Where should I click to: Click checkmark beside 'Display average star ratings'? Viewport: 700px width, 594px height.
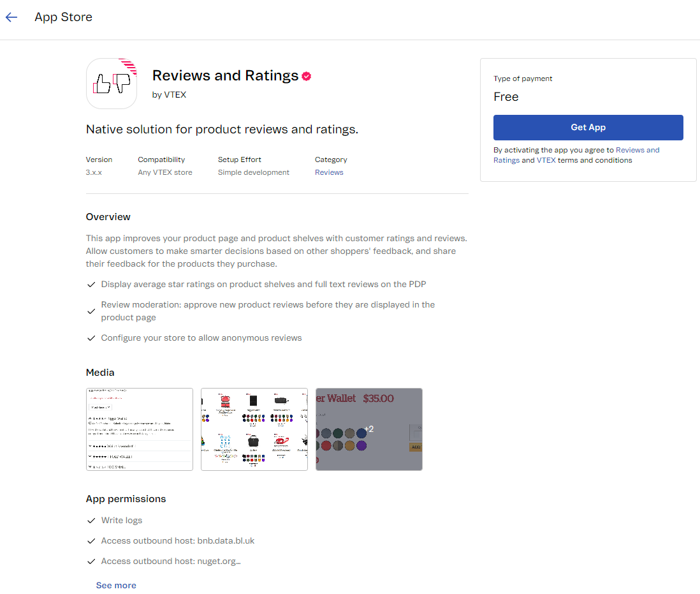pos(91,285)
